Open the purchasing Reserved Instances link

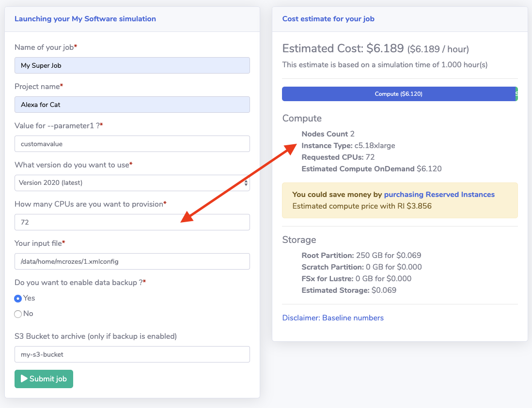[x=439, y=195]
